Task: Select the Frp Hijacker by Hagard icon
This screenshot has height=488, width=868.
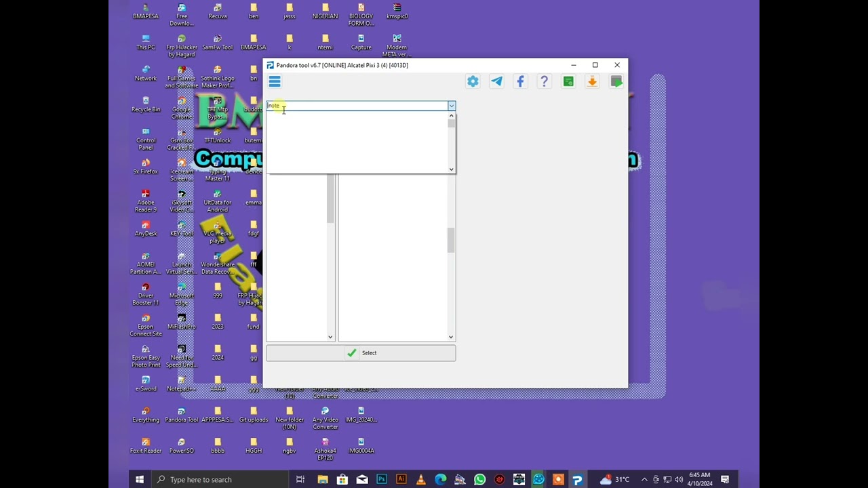Action: 182,46
